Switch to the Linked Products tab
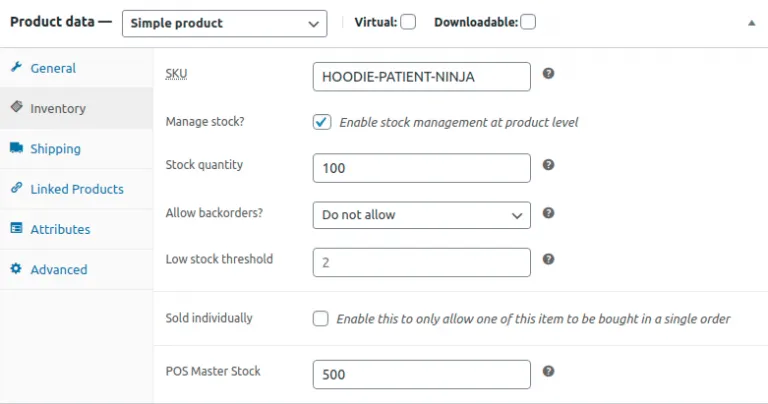768x404 pixels. [77, 189]
